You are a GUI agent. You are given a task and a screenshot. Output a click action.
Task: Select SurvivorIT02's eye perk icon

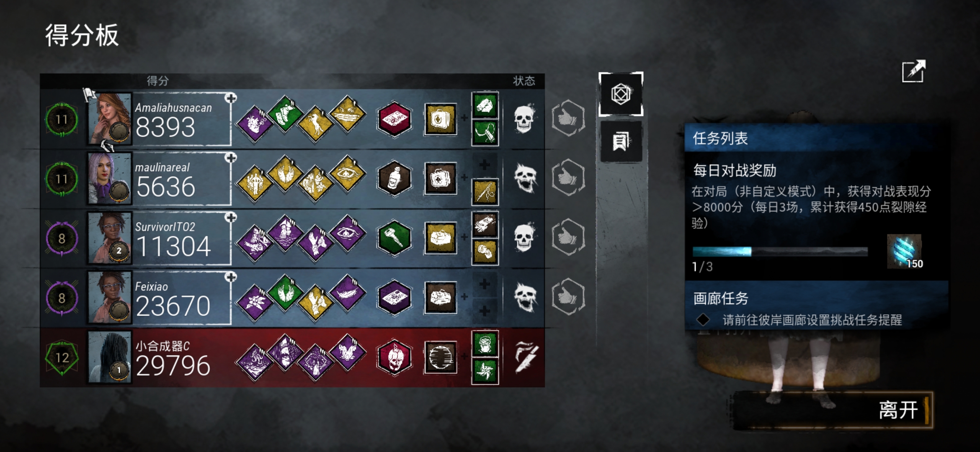[x=347, y=233]
